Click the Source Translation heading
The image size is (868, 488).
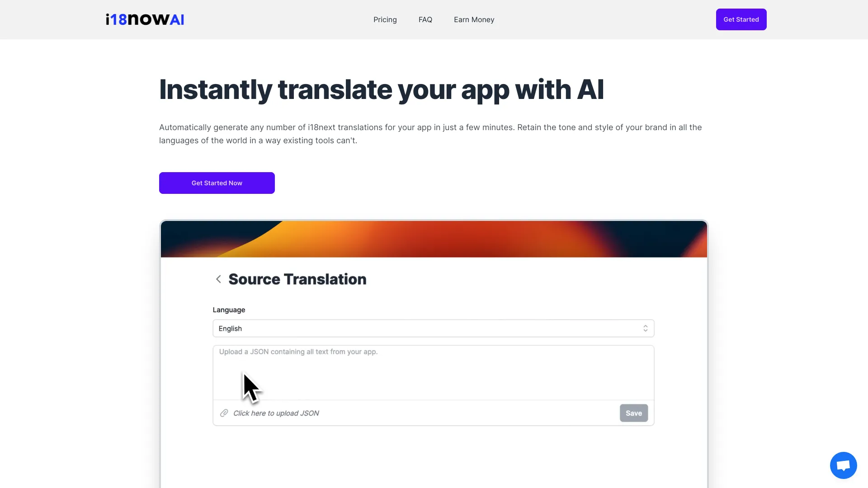(x=297, y=279)
